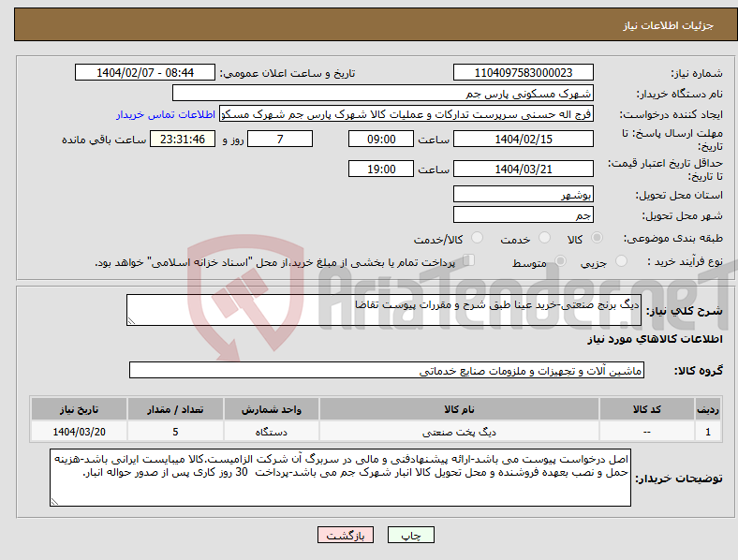The width and height of the screenshot is (738, 560).
Task: Click the delivery city field جم
Action: (523, 214)
